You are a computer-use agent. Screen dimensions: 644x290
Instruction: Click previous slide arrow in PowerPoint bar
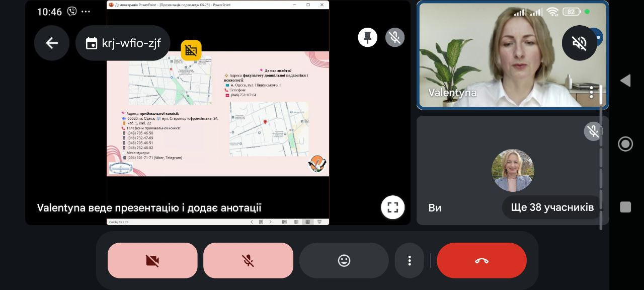click(x=252, y=222)
